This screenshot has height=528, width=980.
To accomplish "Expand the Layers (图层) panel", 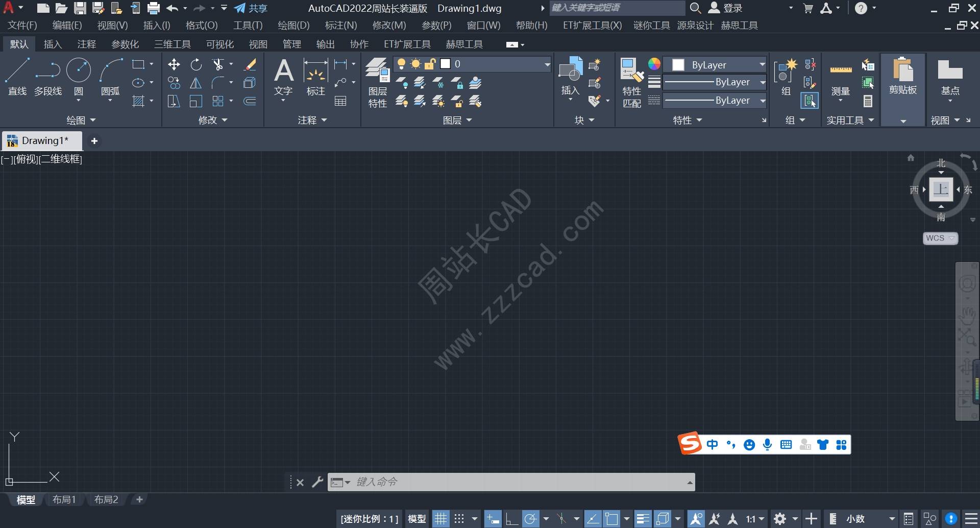I will 457,120.
